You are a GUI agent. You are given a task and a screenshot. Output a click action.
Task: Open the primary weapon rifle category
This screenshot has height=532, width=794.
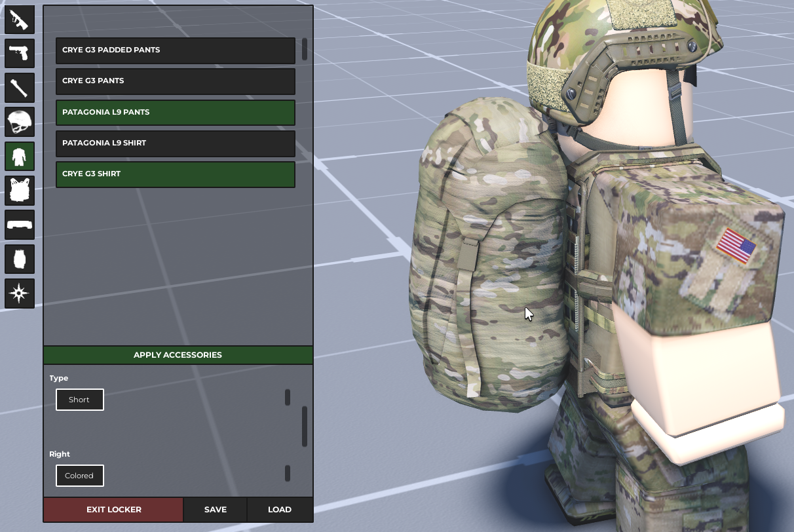[20, 19]
